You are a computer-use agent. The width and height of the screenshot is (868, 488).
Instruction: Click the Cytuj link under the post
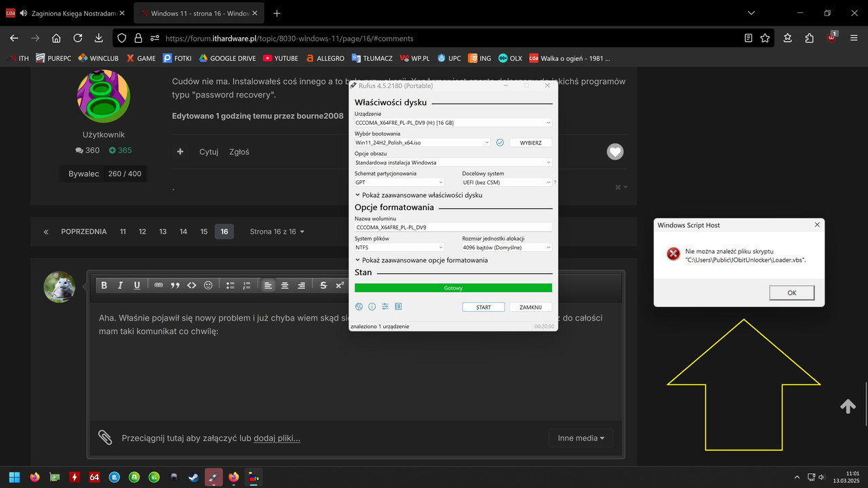pyautogui.click(x=209, y=152)
